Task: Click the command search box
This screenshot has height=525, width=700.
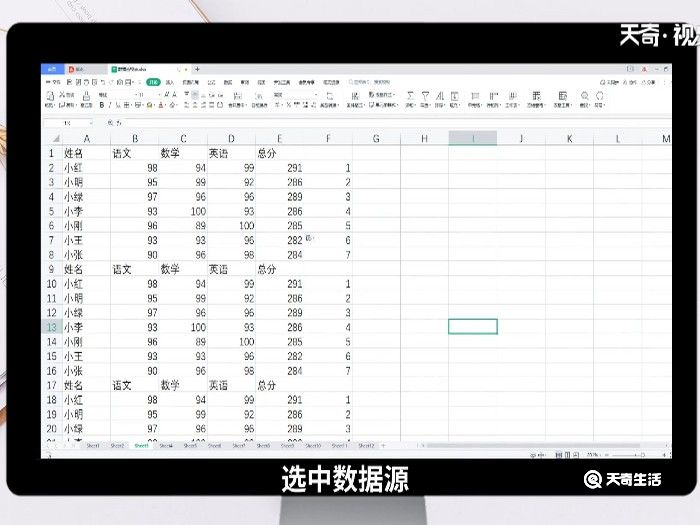Action: 370,82
